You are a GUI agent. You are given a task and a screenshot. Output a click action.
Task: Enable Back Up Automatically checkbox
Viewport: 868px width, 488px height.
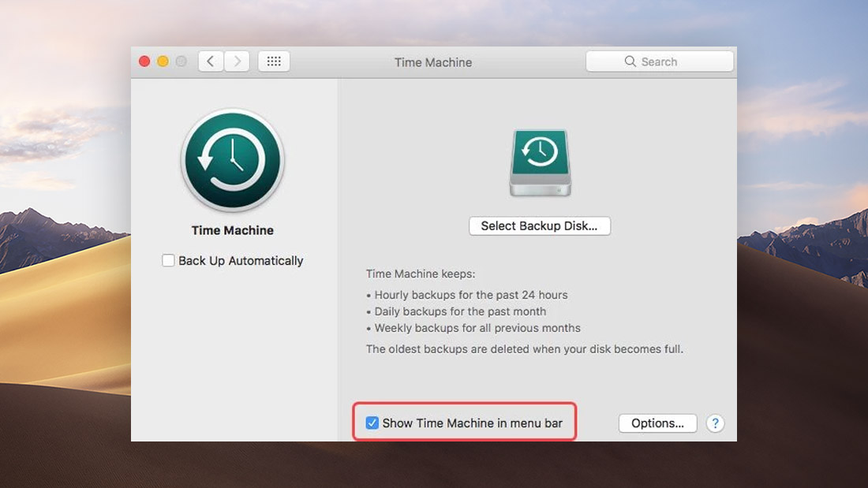pos(168,260)
